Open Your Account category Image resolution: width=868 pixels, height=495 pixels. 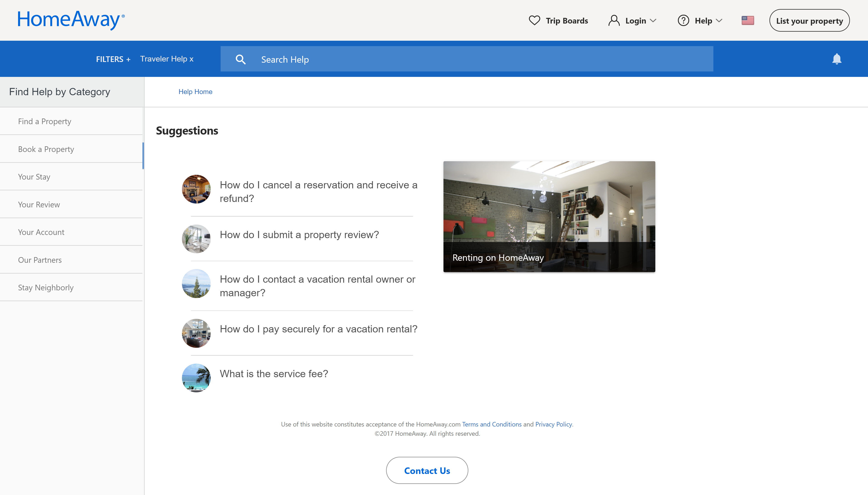point(71,232)
